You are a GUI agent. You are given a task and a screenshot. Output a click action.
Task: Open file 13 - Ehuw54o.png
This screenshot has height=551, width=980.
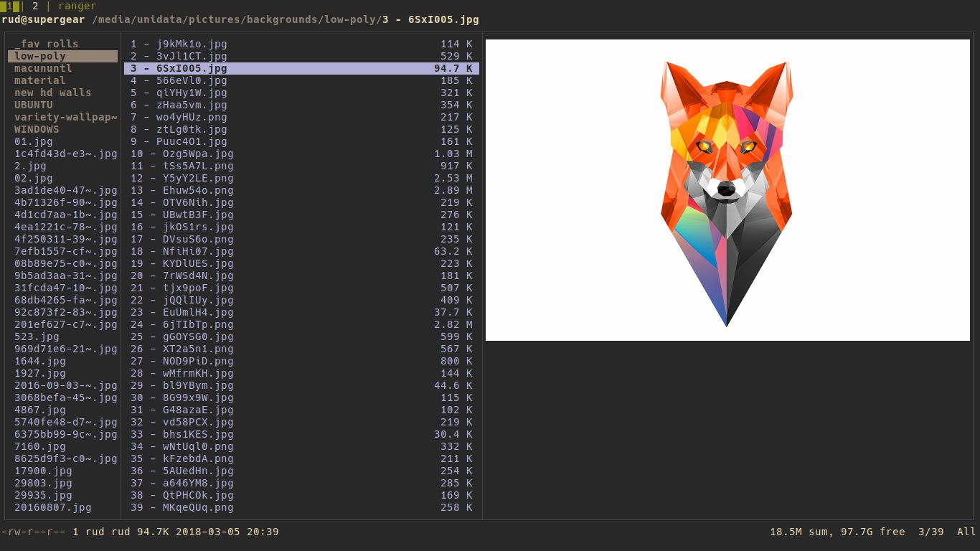coord(181,190)
